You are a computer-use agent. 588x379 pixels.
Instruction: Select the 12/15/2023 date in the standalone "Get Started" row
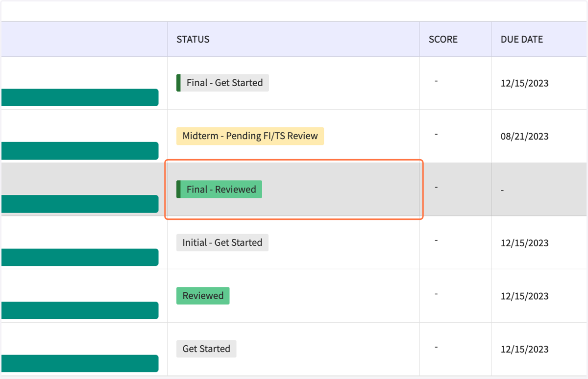tap(524, 349)
